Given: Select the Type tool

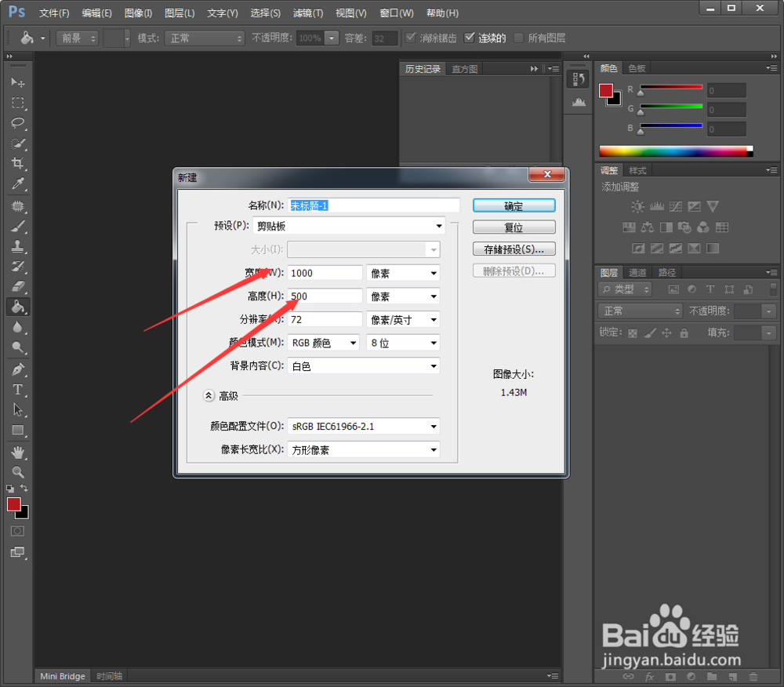Looking at the screenshot, I should (17, 390).
